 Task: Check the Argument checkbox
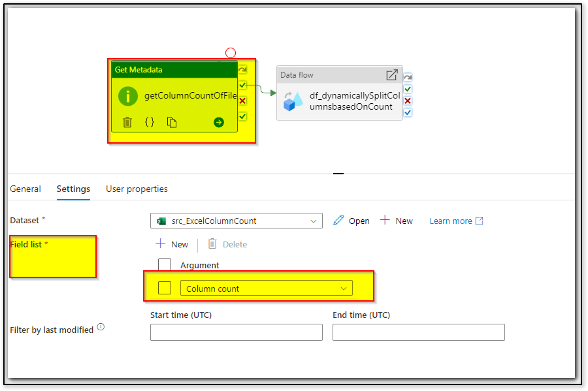[x=164, y=265]
